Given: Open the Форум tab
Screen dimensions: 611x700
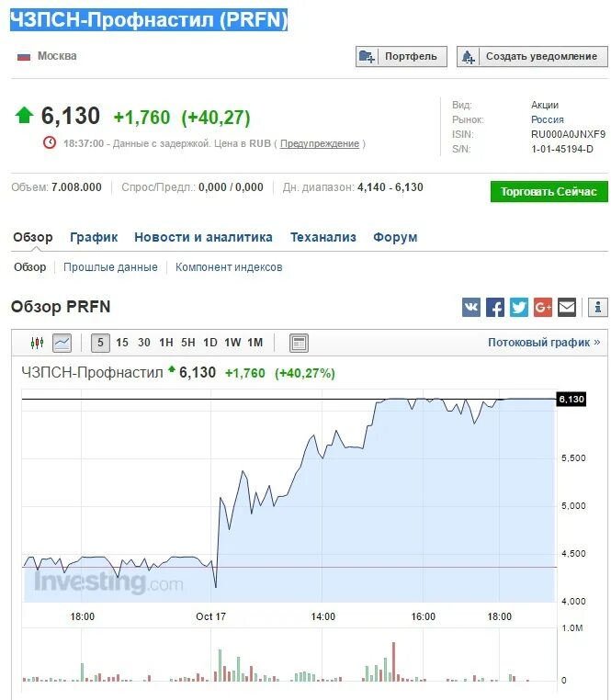Looking at the screenshot, I should click(x=395, y=237).
